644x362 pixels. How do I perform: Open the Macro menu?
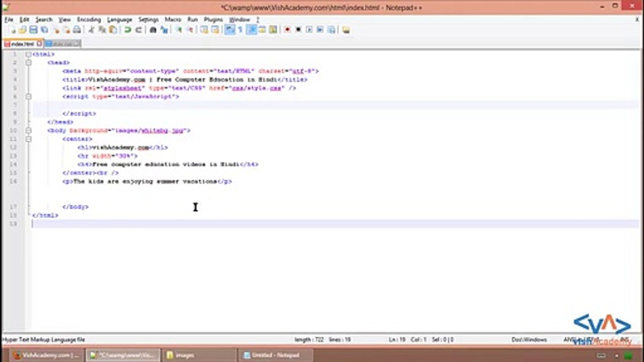[x=173, y=20]
